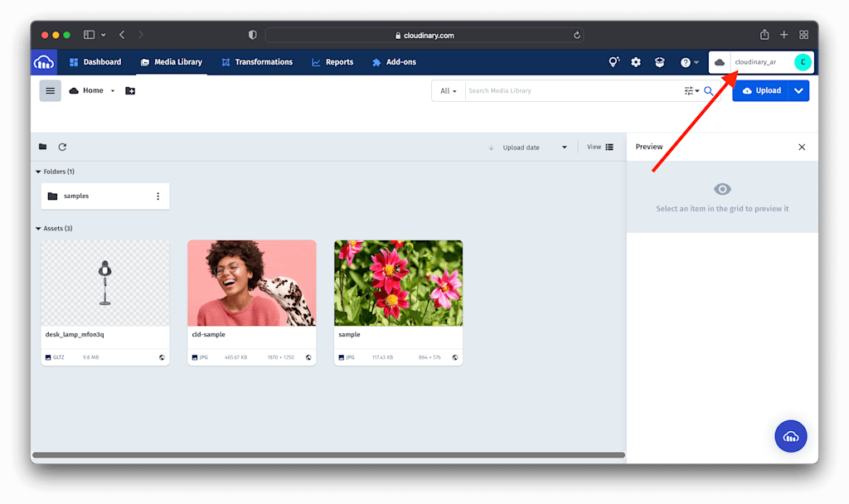The height and width of the screenshot is (504, 849).
Task: Click the JPG type icon on sample card
Action: [341, 357]
